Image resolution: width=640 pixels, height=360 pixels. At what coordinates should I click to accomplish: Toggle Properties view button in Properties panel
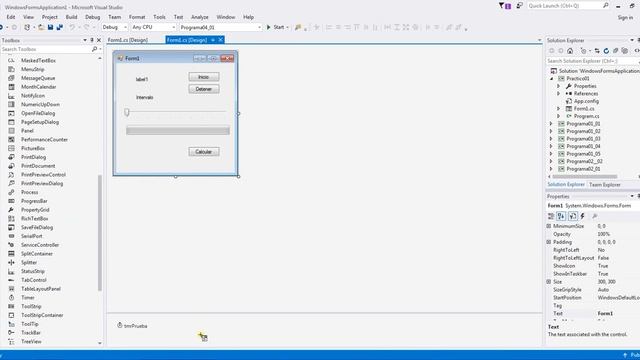(573, 216)
